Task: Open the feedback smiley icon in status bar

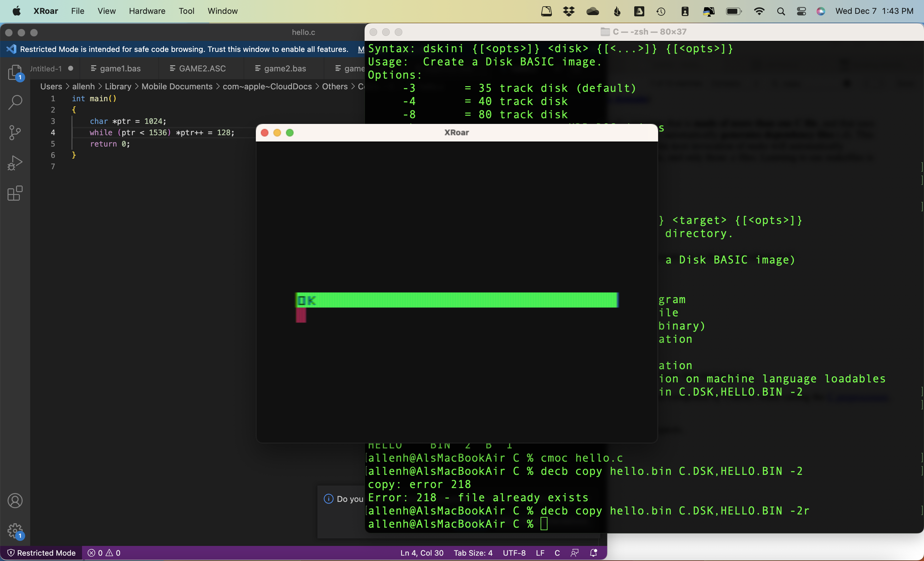Action: pyautogui.click(x=575, y=553)
